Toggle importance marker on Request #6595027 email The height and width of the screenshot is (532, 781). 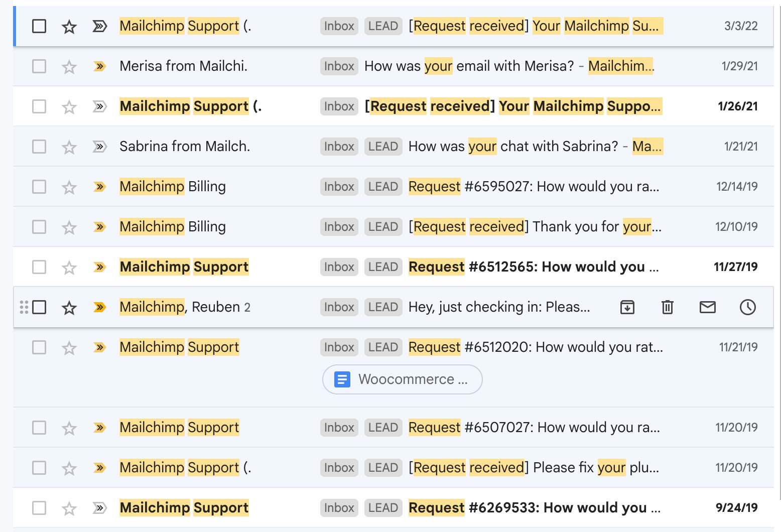[x=100, y=186]
